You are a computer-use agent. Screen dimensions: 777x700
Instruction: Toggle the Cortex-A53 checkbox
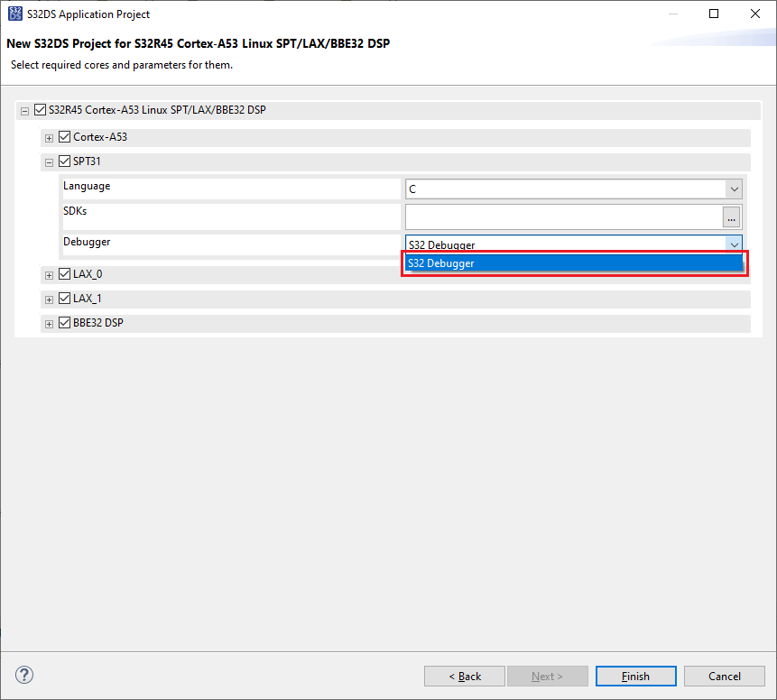pyautogui.click(x=64, y=137)
